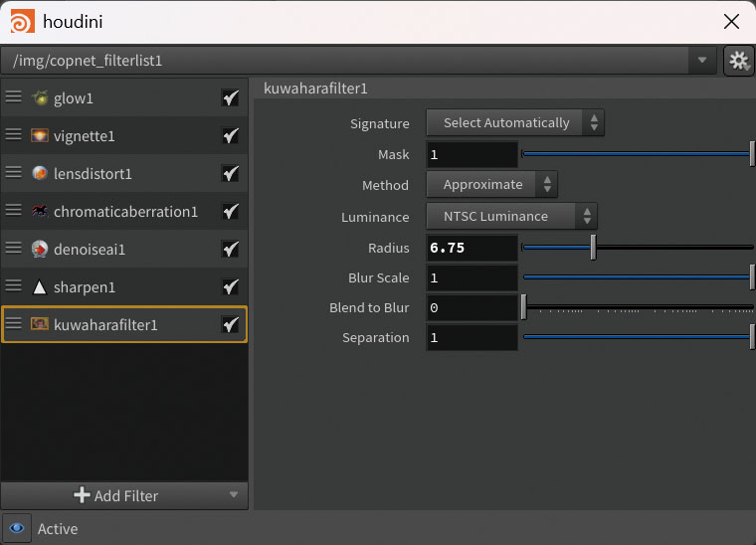Expand the node path dropdown arrow
This screenshot has height=545, width=756.
[x=704, y=61]
